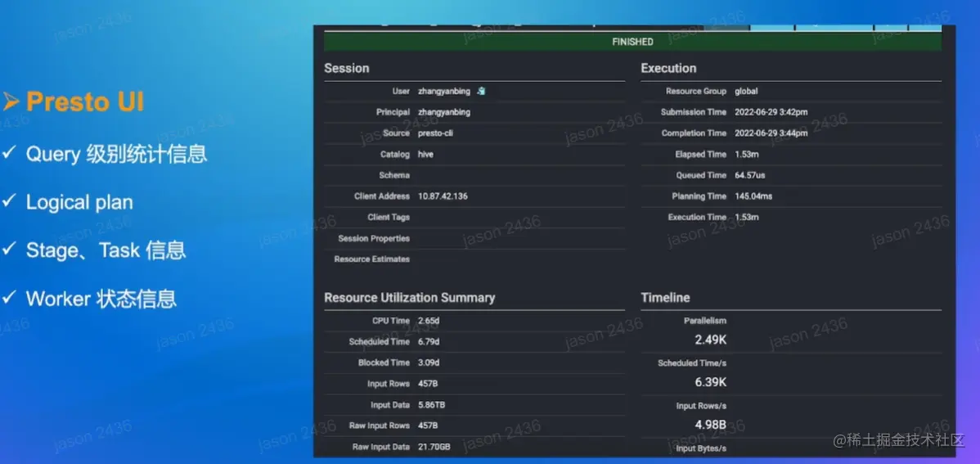Click the Timeline section heading

click(x=665, y=298)
